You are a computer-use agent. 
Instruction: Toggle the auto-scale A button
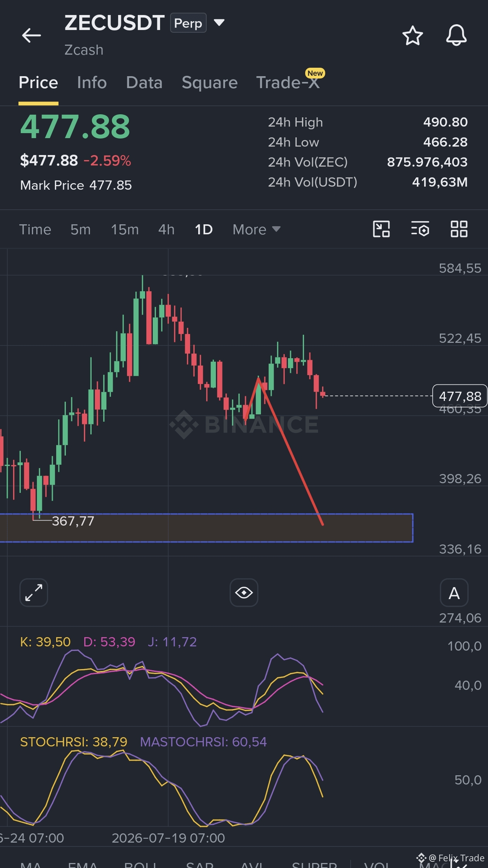(x=454, y=593)
